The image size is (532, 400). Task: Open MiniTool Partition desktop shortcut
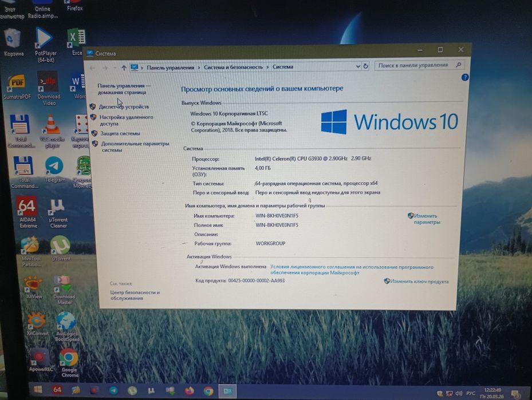(x=30, y=252)
